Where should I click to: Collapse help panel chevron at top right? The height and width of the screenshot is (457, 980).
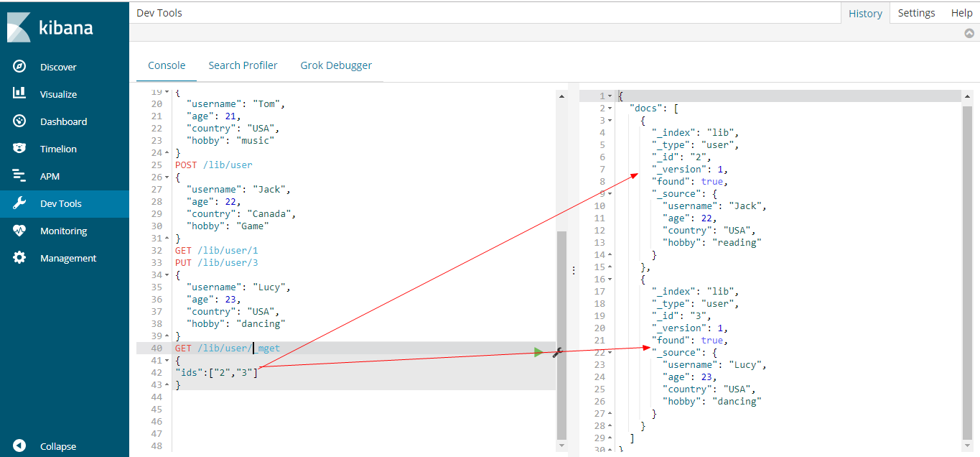tap(969, 33)
